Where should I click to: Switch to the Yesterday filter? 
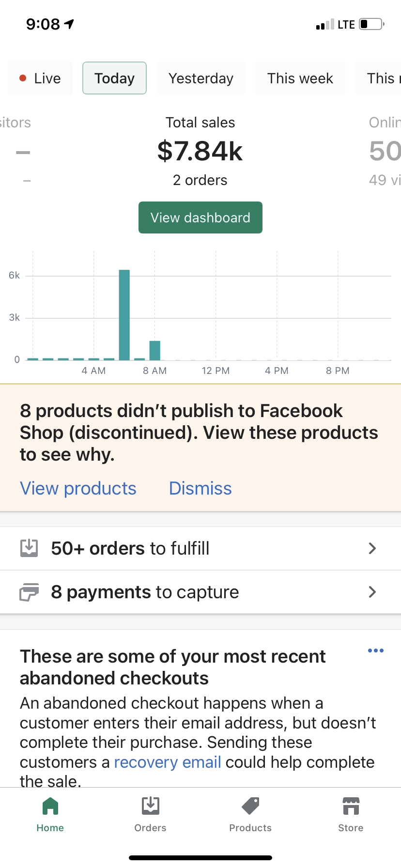pos(201,78)
